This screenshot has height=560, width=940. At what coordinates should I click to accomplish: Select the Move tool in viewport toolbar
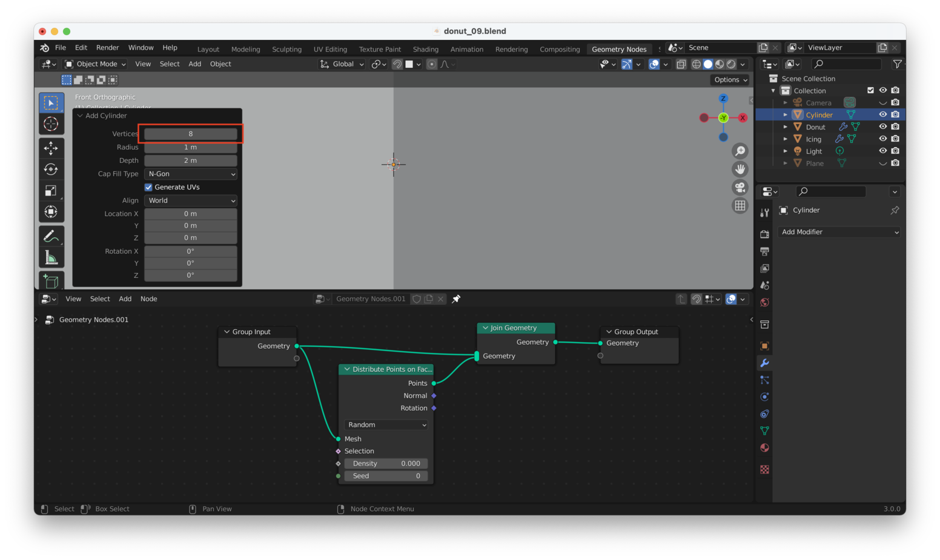[51, 148]
